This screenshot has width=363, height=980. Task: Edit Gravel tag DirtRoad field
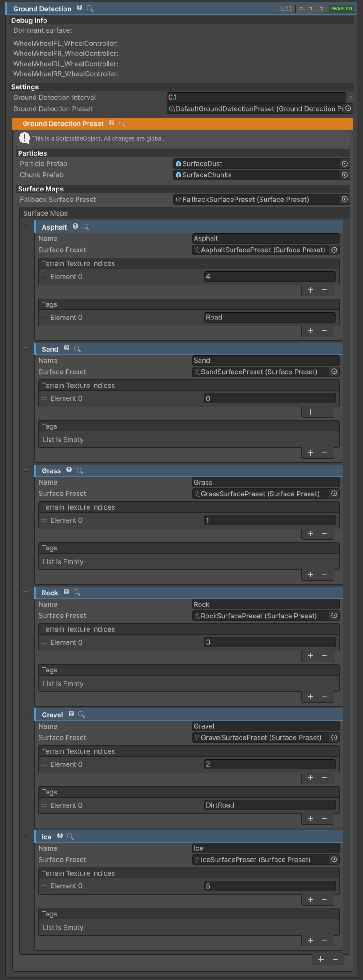[x=270, y=805]
